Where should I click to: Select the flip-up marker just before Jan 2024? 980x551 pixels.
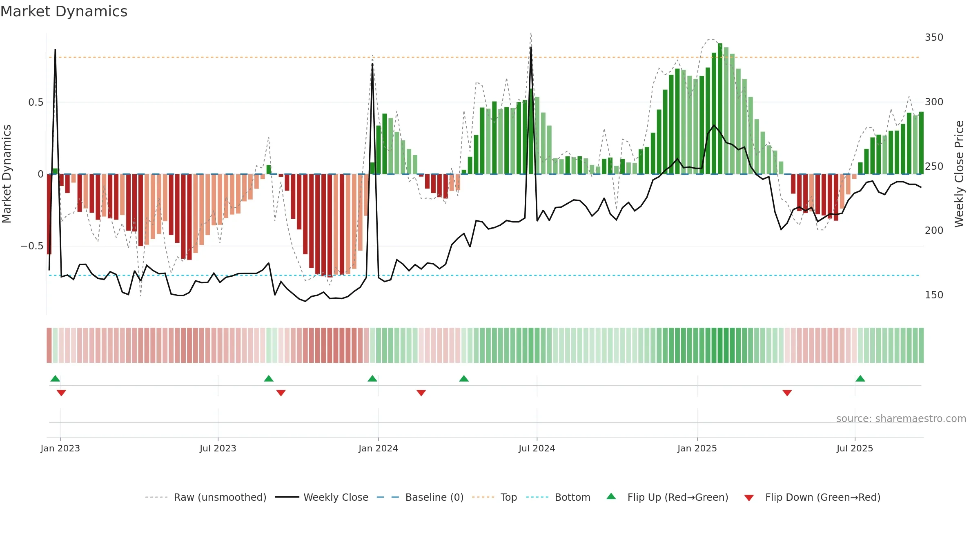[372, 378]
